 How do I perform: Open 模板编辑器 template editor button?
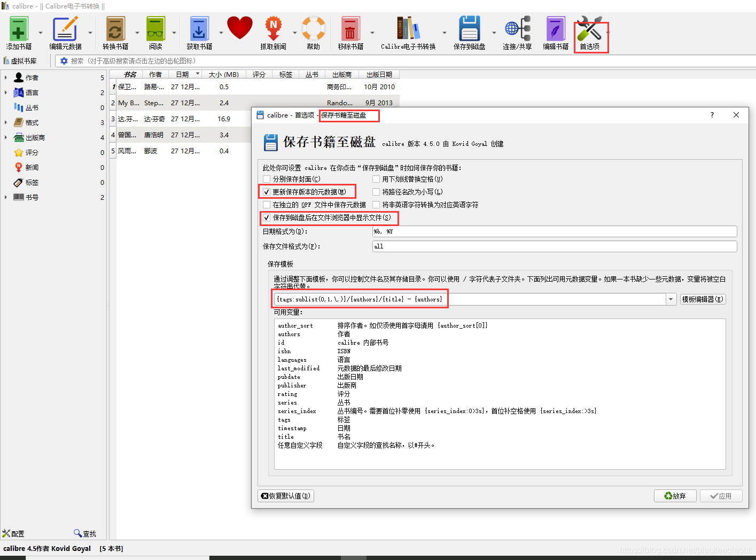coord(703,299)
